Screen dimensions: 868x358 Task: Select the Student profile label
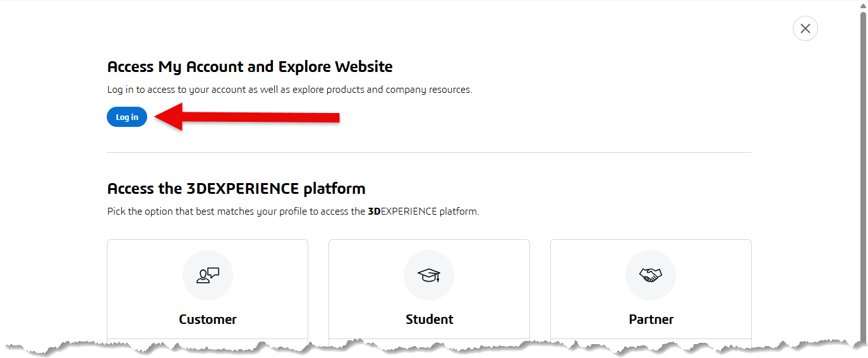[x=430, y=319]
